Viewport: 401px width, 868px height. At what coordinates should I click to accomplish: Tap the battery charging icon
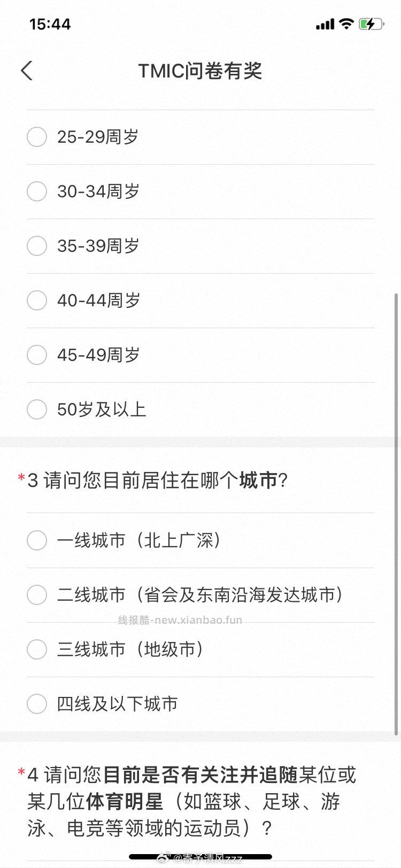coord(371,24)
